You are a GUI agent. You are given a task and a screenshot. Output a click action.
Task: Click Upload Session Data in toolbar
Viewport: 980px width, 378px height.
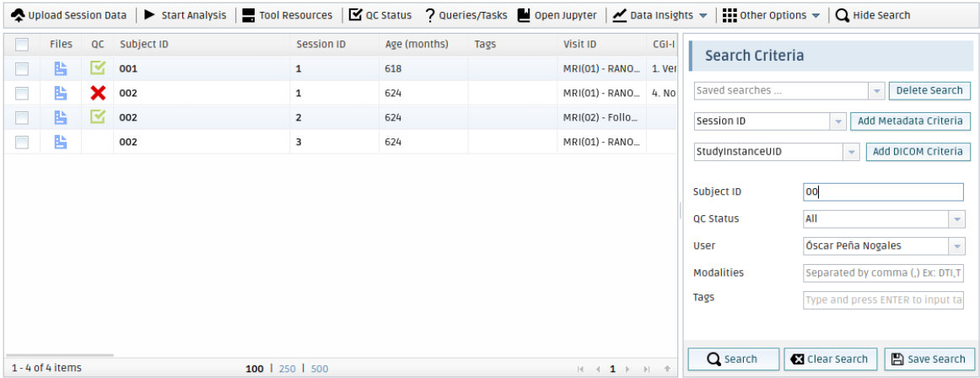68,15
